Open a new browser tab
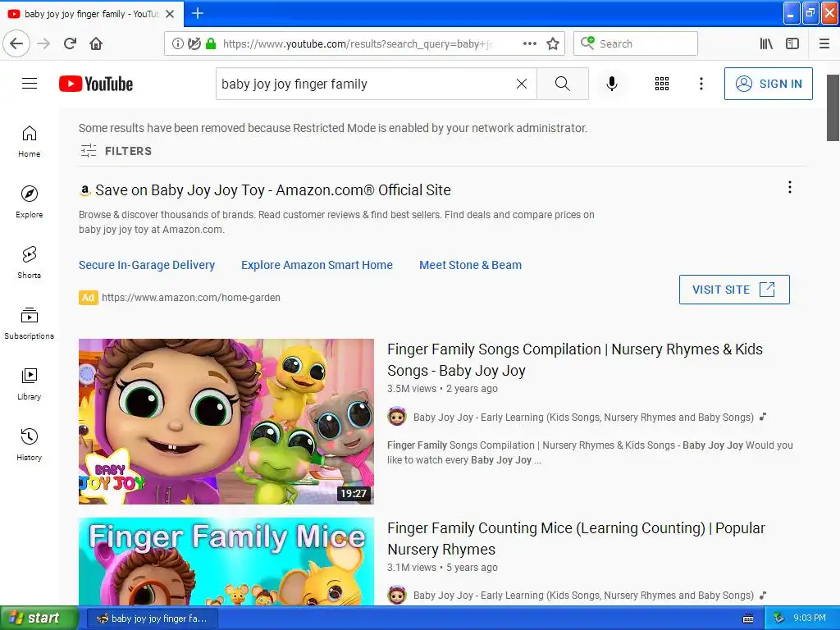 click(x=197, y=13)
